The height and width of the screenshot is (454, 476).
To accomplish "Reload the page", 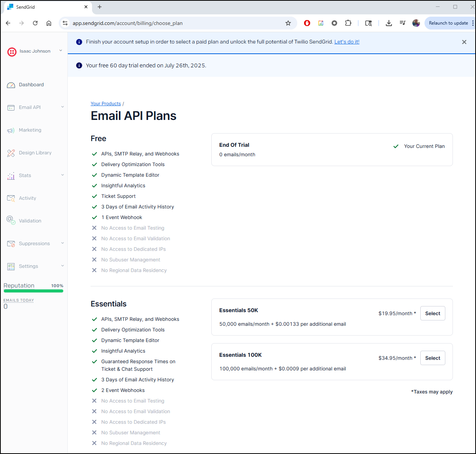I will tap(35, 23).
